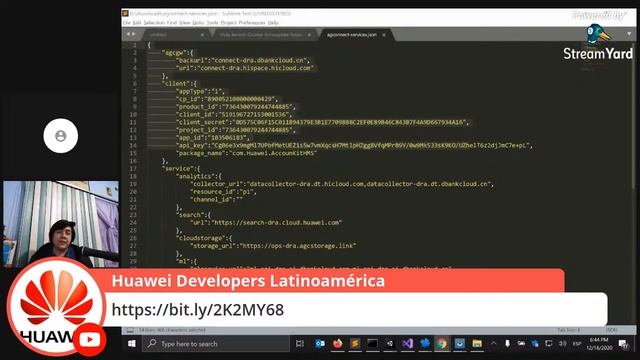
Task: Open the black terminal icon in the taskbar
Action: click(x=372, y=344)
